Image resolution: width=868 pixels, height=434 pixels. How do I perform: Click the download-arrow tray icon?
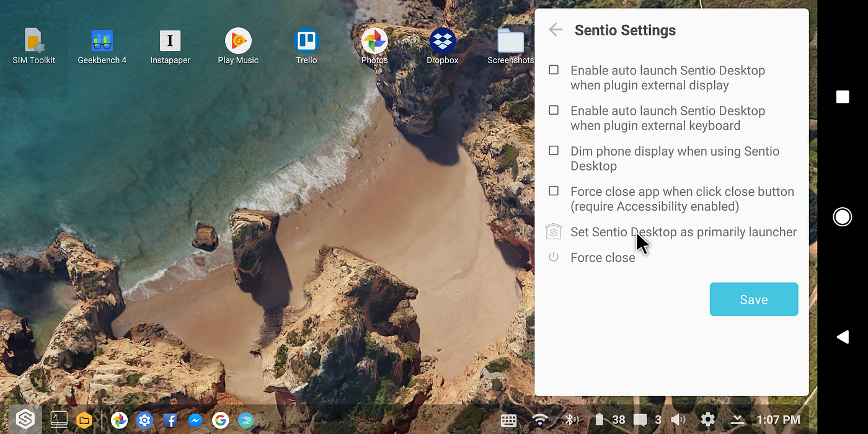(737, 420)
